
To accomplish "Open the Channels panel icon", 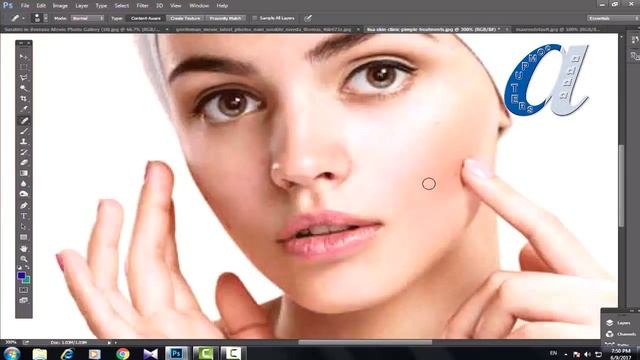I will pyautogui.click(x=609, y=334).
